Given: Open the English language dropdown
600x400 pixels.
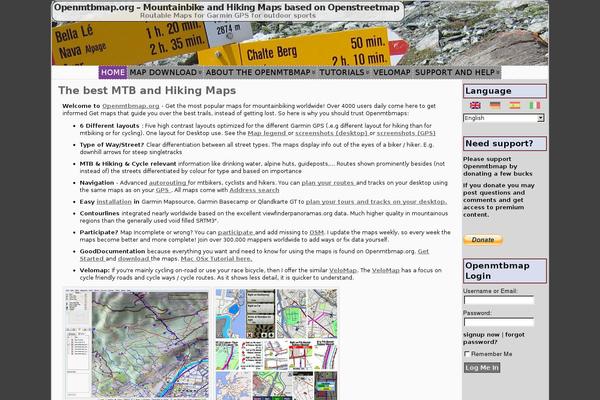Looking at the screenshot, I should (504, 118).
